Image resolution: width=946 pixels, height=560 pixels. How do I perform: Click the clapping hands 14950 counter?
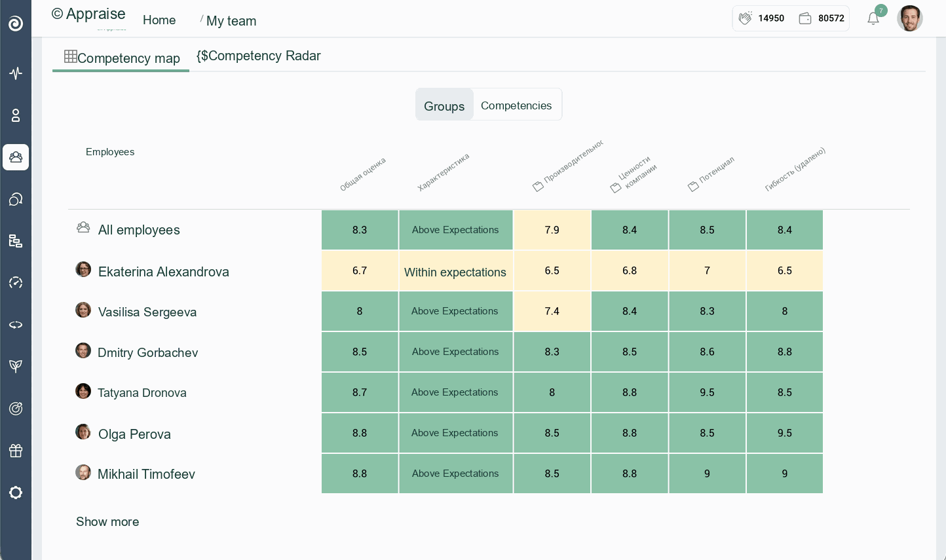click(x=761, y=18)
